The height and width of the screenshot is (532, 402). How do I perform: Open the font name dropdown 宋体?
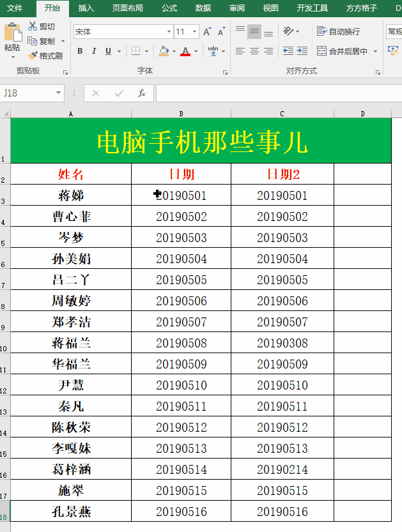pos(169,32)
